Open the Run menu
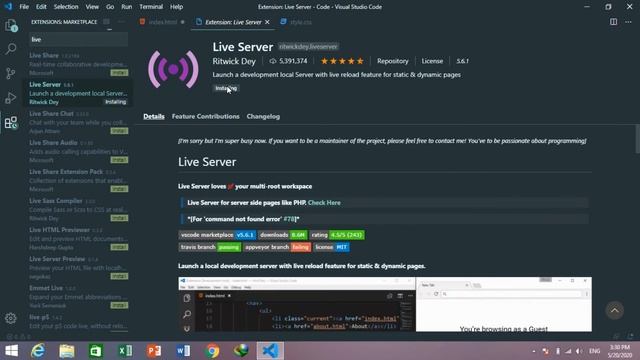The width and height of the screenshot is (640, 360). 127,7
